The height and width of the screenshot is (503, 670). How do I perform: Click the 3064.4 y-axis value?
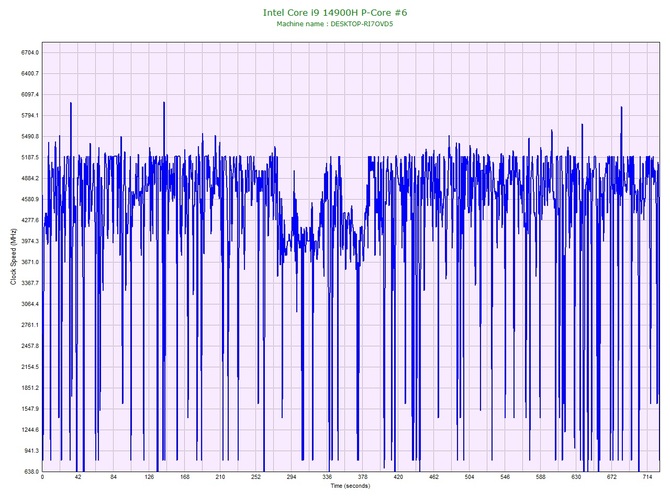point(30,304)
